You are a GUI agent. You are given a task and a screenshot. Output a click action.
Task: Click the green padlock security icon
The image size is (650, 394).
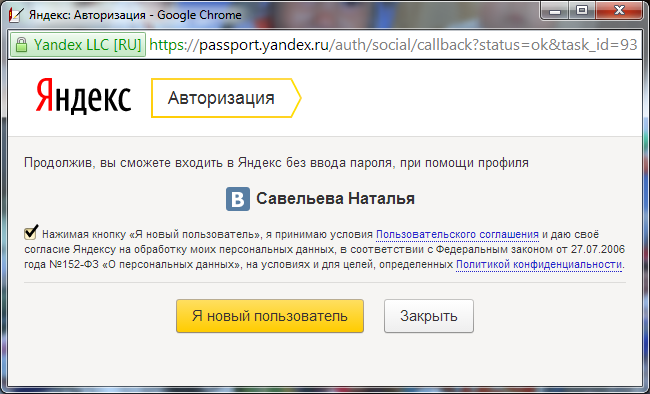21,45
